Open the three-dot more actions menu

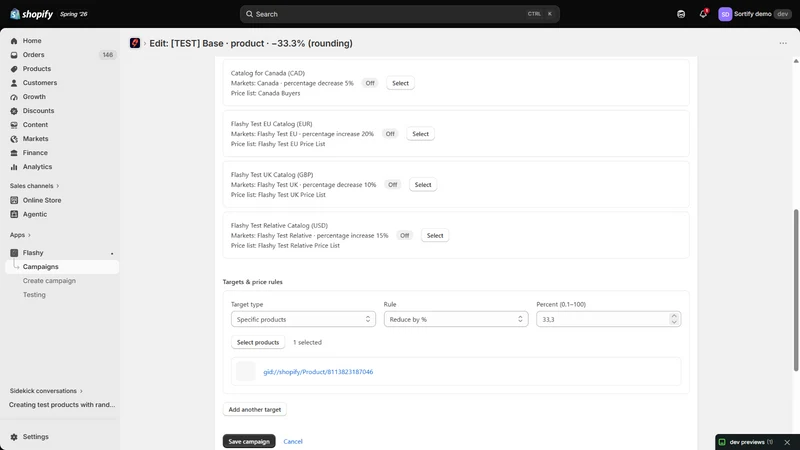(x=783, y=43)
